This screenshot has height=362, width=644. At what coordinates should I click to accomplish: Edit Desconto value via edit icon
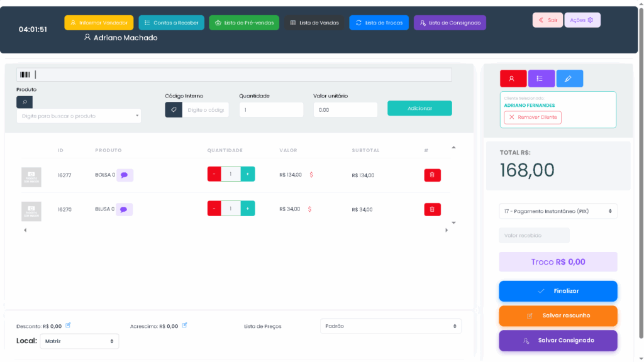[69, 326]
